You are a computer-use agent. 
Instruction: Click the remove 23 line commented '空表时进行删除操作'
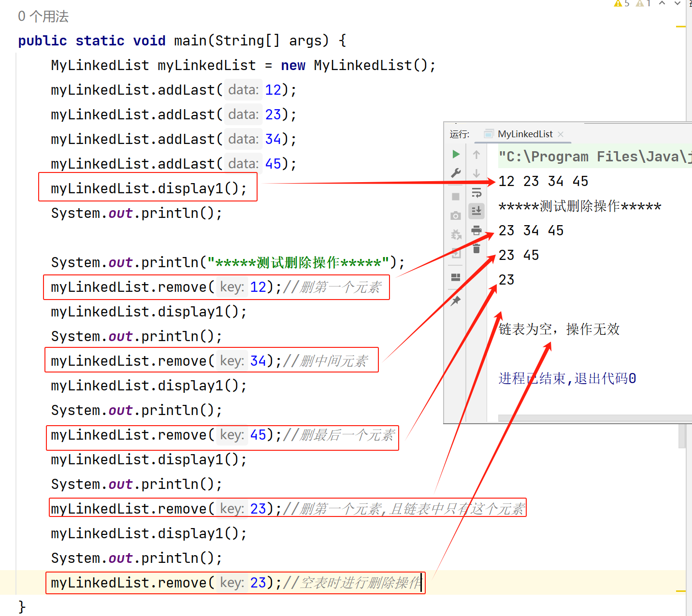(x=236, y=583)
